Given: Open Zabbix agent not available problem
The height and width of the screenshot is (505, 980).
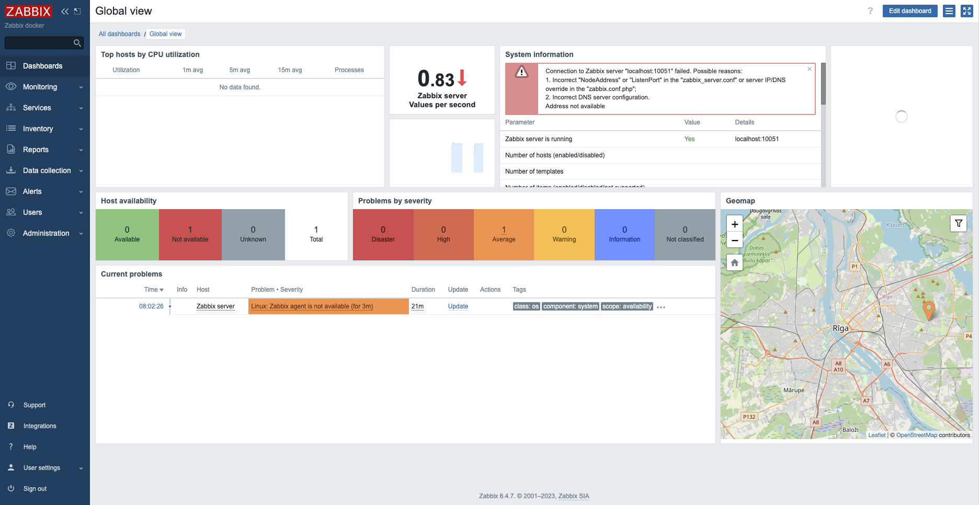Looking at the screenshot, I should [x=312, y=306].
